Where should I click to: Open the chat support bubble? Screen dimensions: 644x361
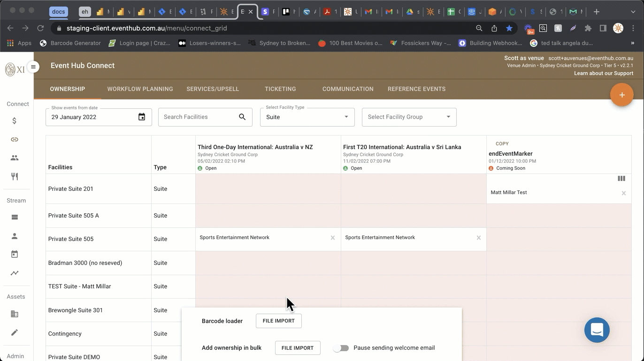click(x=597, y=330)
